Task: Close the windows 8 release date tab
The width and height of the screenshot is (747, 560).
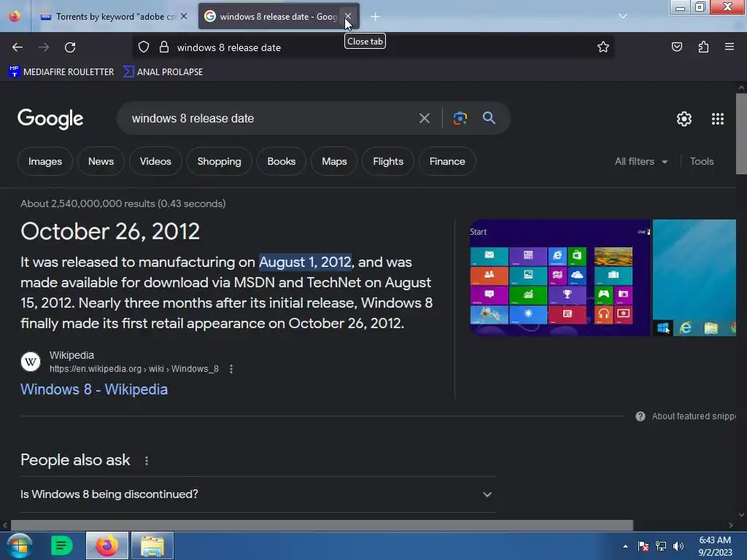Action: click(x=348, y=16)
